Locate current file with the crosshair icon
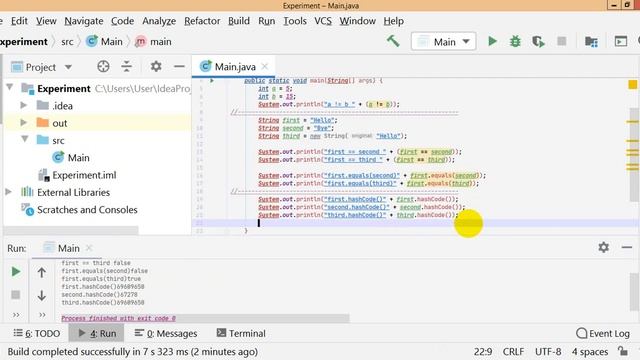Screen dimensions: 640x360 pos(103,67)
